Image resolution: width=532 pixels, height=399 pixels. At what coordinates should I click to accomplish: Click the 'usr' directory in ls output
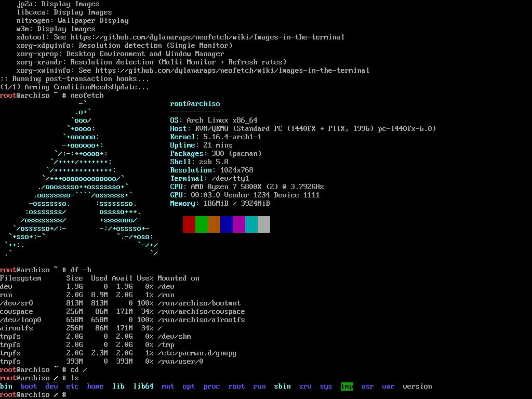pyautogui.click(x=367, y=387)
